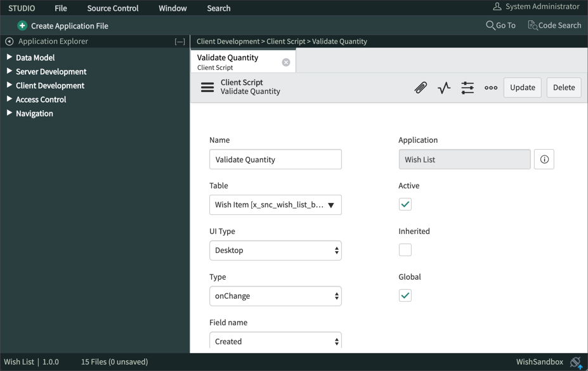Expand the Server Development node
The height and width of the screenshot is (371, 588).
(x=10, y=71)
